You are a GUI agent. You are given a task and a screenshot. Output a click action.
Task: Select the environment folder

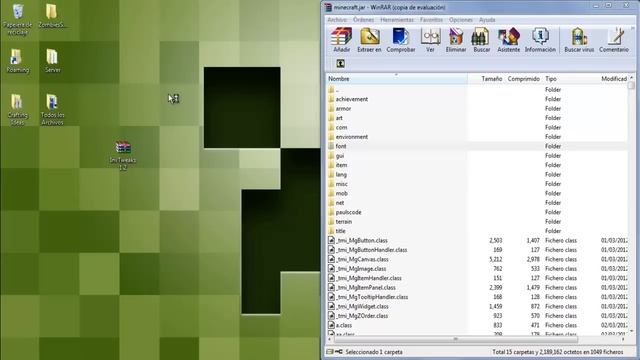[477, 137]
